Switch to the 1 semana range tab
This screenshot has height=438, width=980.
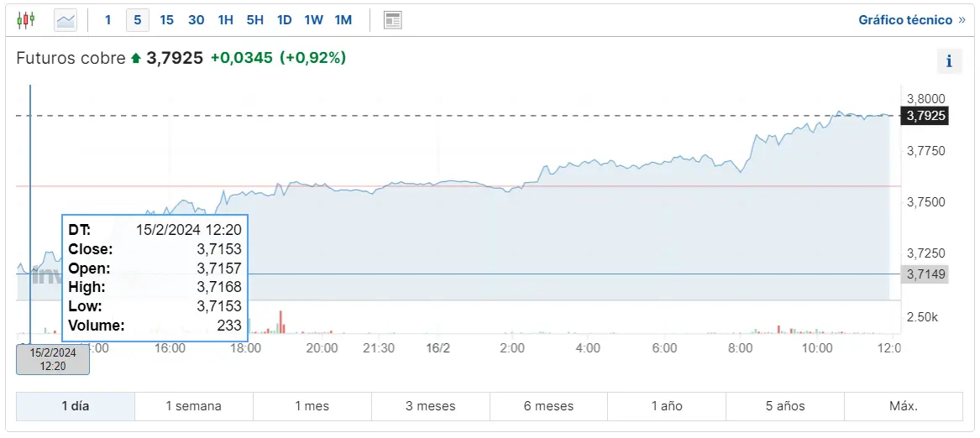click(x=193, y=406)
